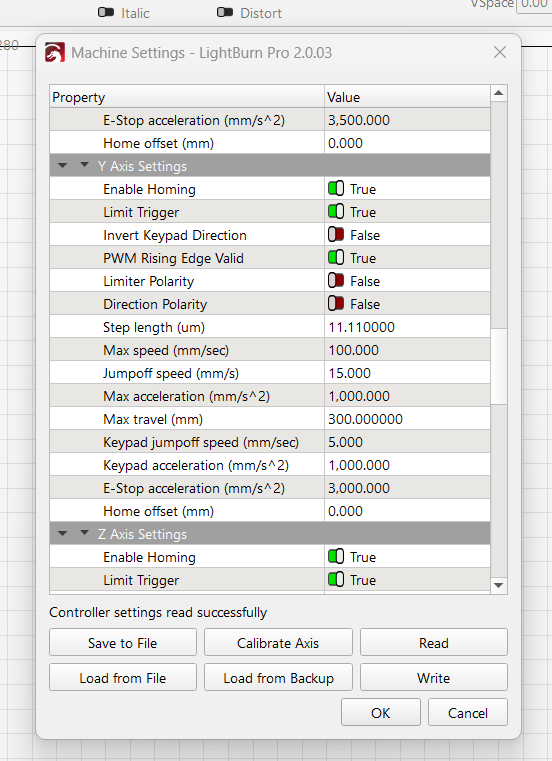
Task: Collapse the Z Axis Settings section
Action: [84, 533]
